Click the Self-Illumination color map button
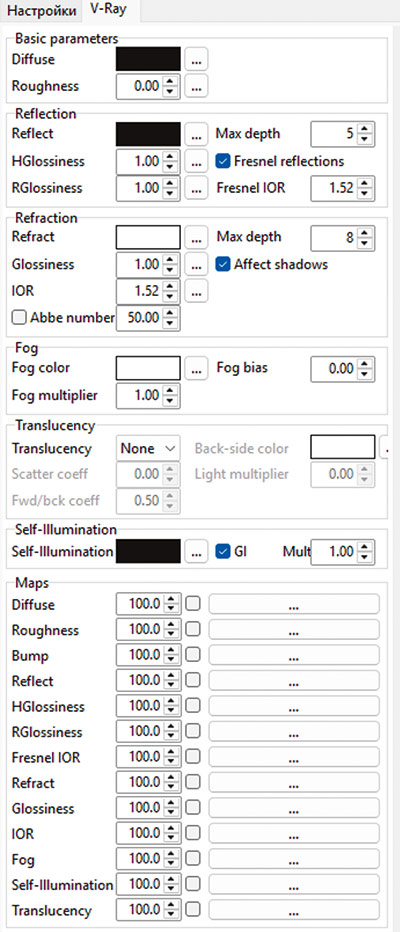The width and height of the screenshot is (400, 932). click(x=196, y=552)
